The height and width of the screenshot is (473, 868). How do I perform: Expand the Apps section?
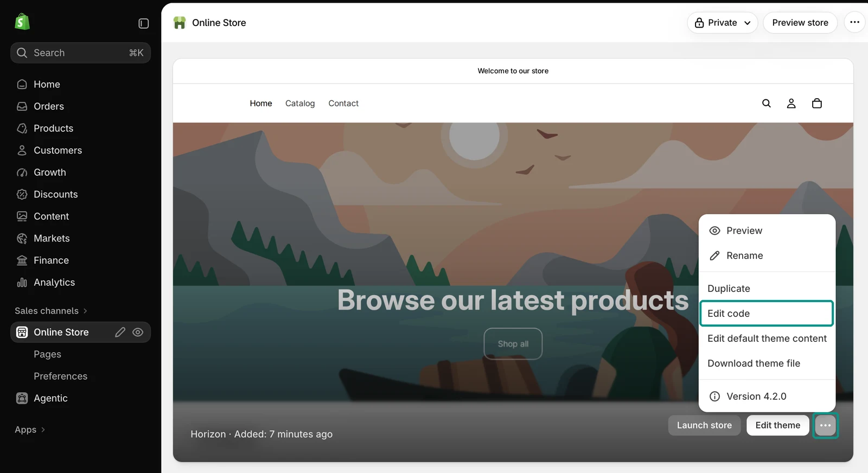(x=30, y=430)
